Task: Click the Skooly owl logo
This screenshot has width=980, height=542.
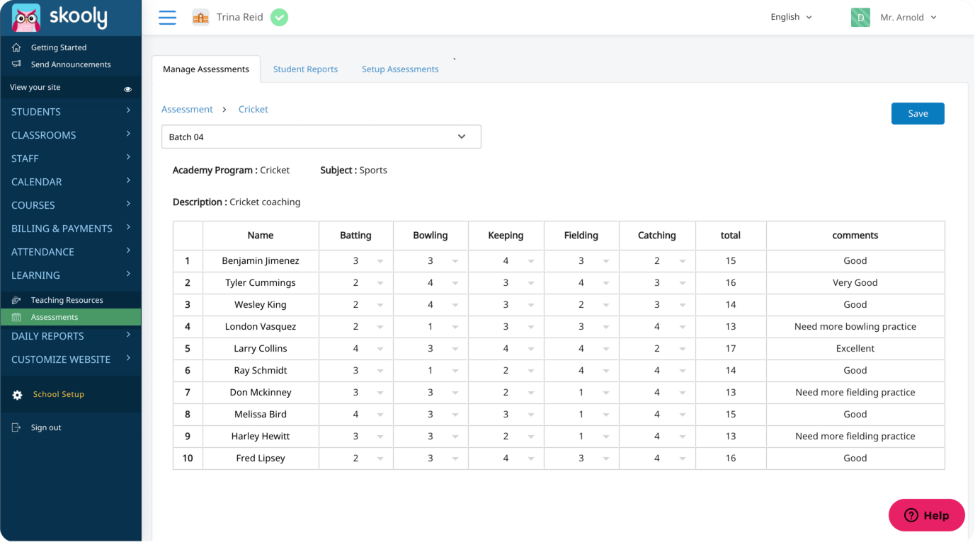Action: pos(26,18)
